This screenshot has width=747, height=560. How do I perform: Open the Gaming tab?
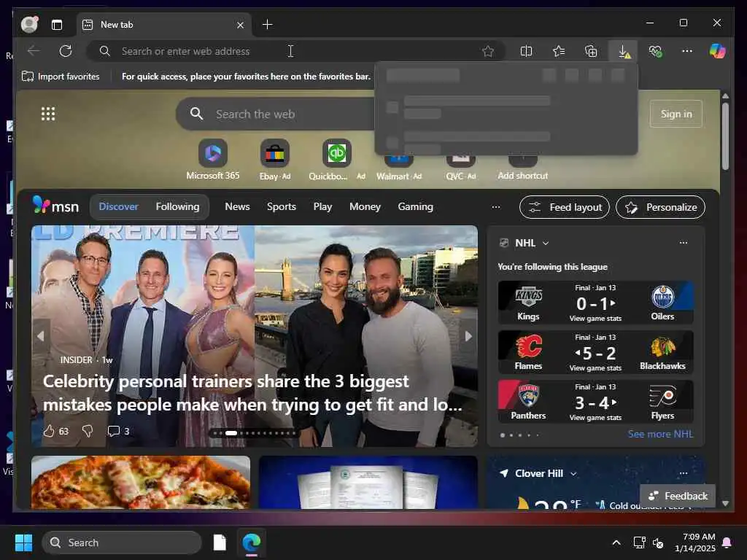point(415,206)
